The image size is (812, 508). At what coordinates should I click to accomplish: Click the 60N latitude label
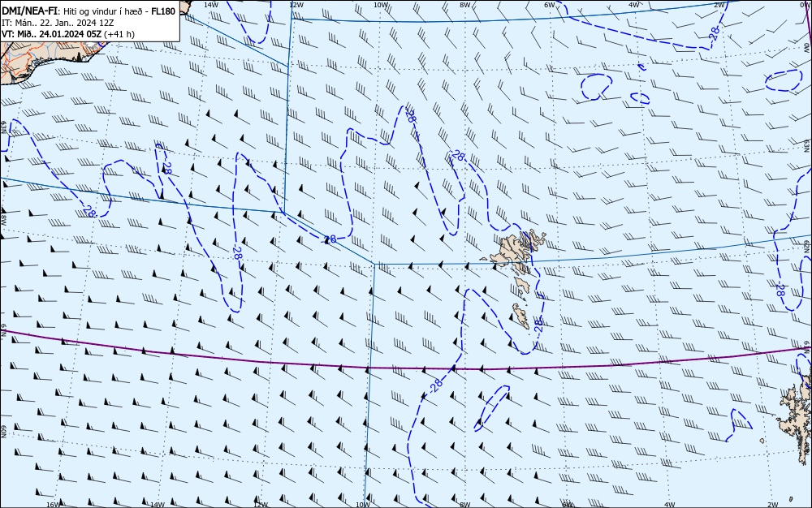pyautogui.click(x=3, y=432)
